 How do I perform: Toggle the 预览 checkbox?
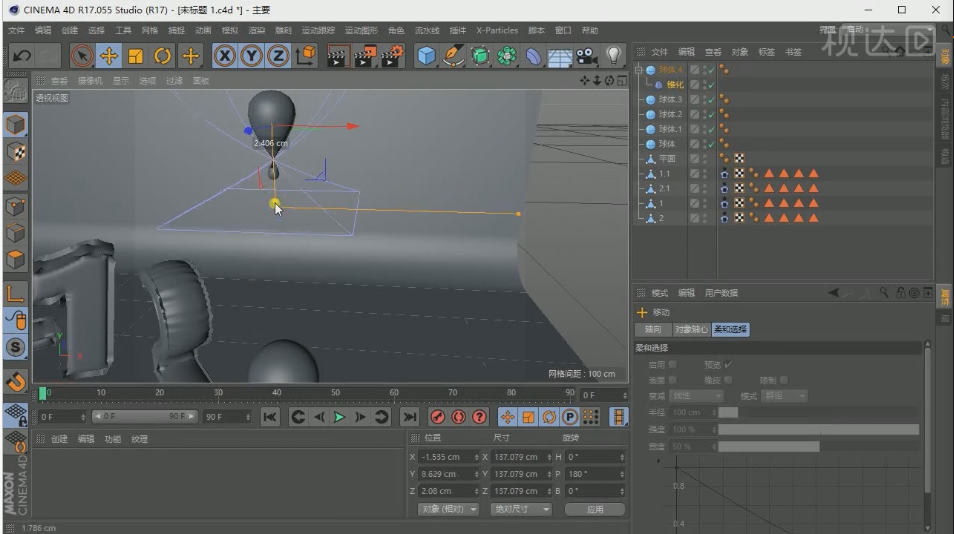(x=728, y=364)
